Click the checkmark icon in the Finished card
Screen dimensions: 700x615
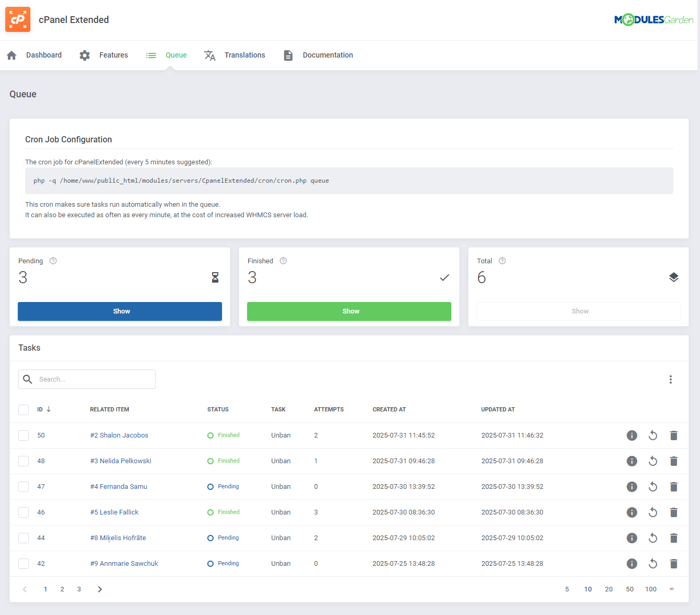(445, 277)
